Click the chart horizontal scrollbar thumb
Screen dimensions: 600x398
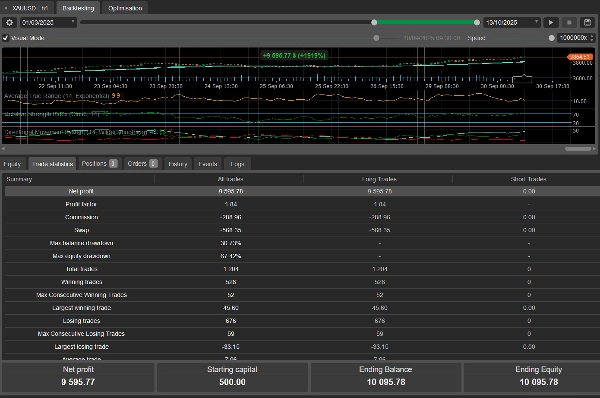(x=578, y=149)
